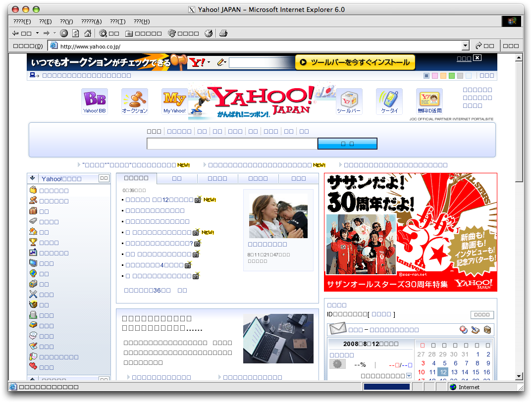Screen dimensions: 532x403
Task: Click the Forward arrow in the toolbar
Action: coord(47,33)
